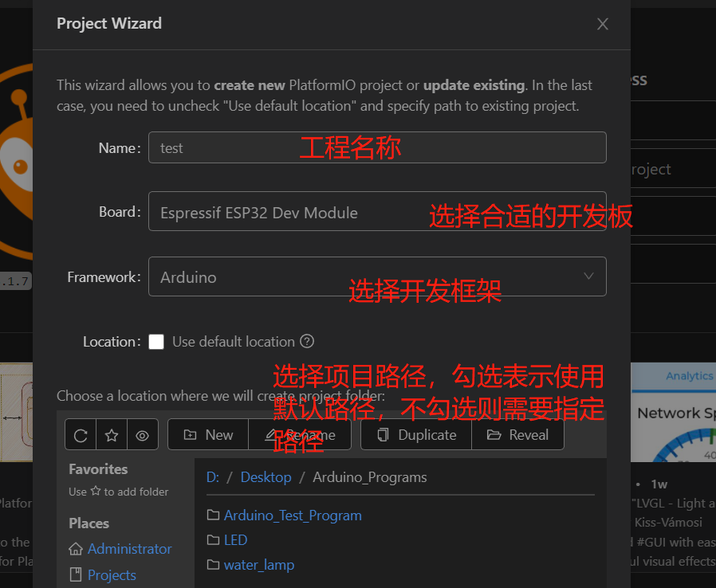Close the Project Wizard dialog
The height and width of the screenshot is (588, 716).
pyautogui.click(x=603, y=24)
